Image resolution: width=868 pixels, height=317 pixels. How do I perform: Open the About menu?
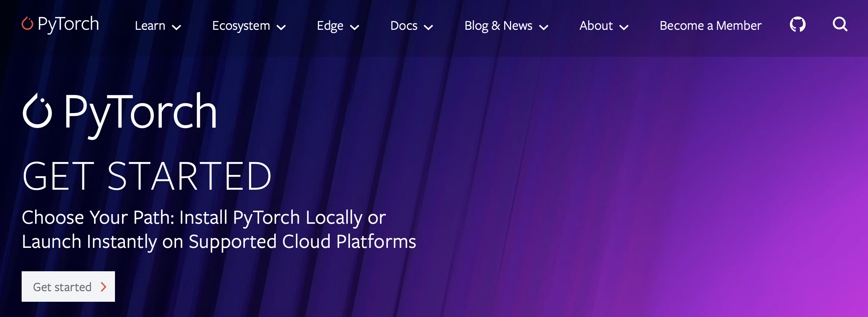coord(596,26)
